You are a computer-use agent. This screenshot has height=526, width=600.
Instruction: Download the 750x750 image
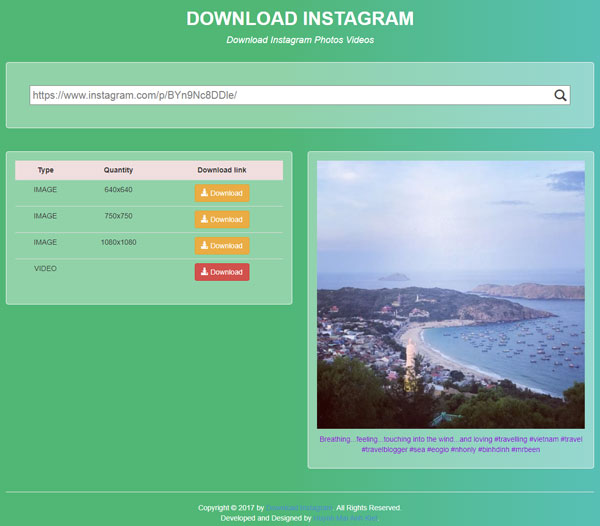[x=222, y=220]
